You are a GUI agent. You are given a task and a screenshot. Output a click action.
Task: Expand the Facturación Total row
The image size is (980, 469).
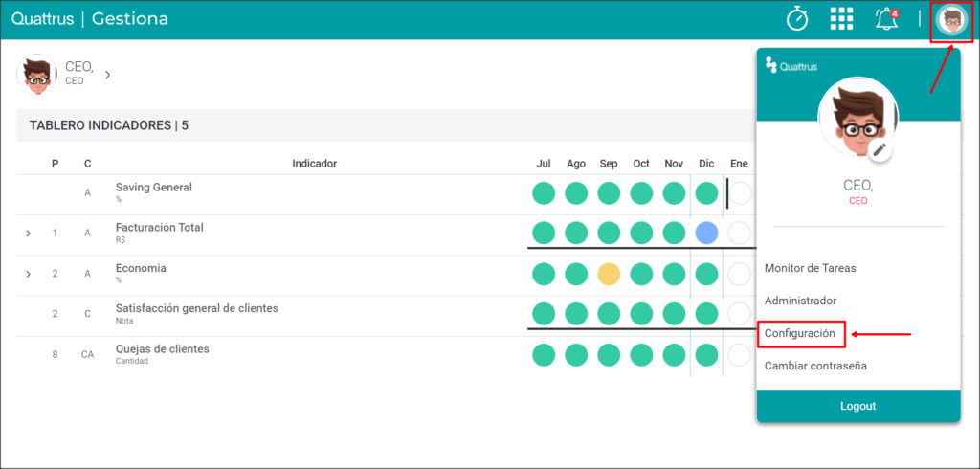28,234
